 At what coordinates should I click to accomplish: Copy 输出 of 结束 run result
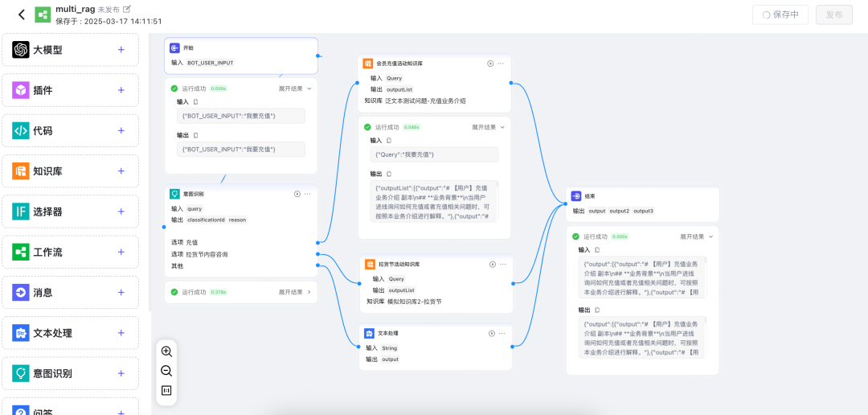click(597, 310)
